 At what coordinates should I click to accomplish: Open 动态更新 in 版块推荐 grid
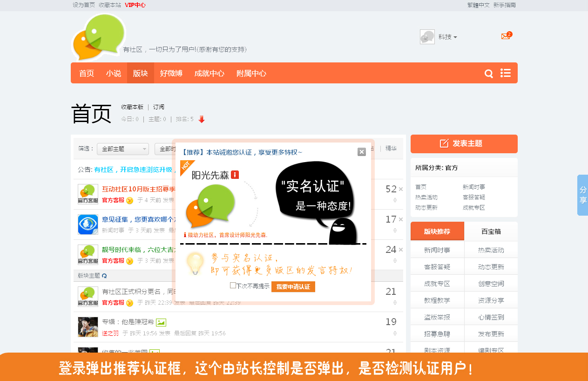(x=491, y=267)
